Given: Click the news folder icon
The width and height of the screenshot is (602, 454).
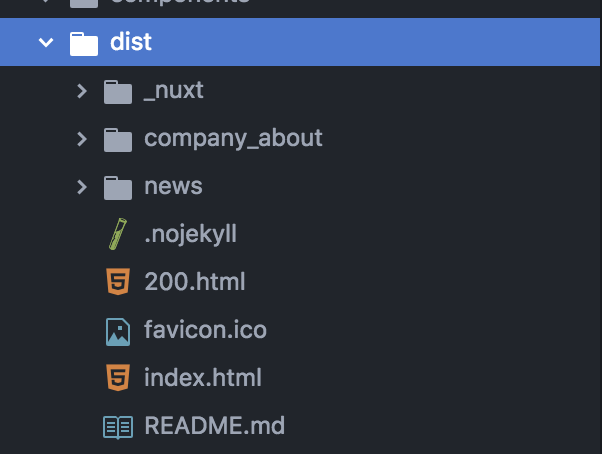Looking at the screenshot, I should coord(118,188).
